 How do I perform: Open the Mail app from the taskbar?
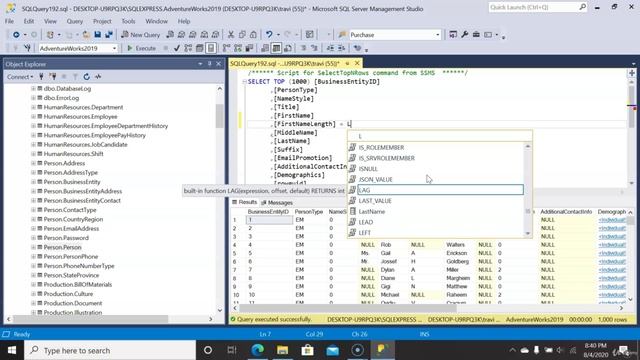coord(332,350)
